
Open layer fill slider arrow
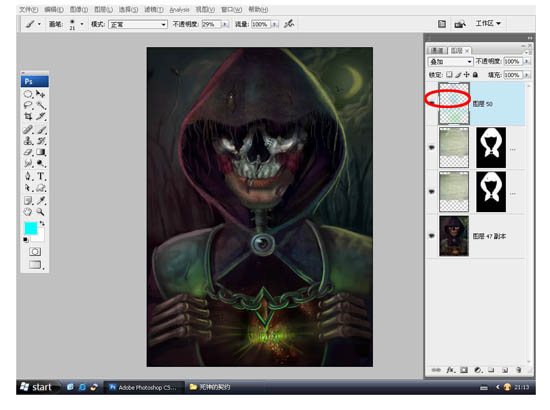(x=526, y=75)
